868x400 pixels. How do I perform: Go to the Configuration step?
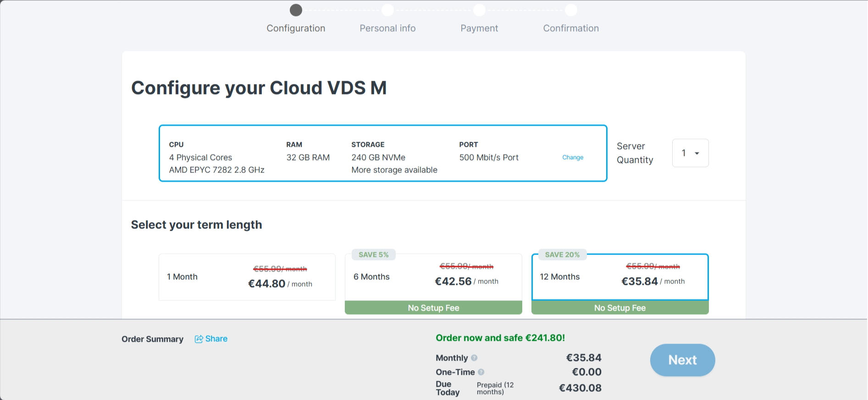pyautogui.click(x=296, y=19)
